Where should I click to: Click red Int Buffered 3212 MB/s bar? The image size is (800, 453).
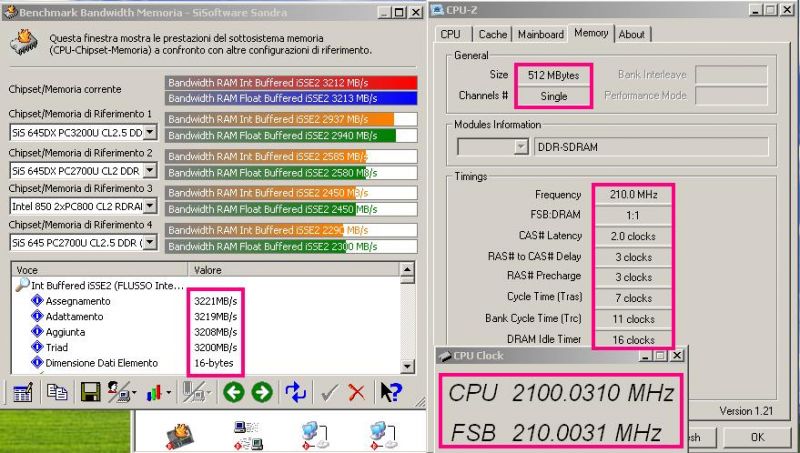click(x=291, y=83)
